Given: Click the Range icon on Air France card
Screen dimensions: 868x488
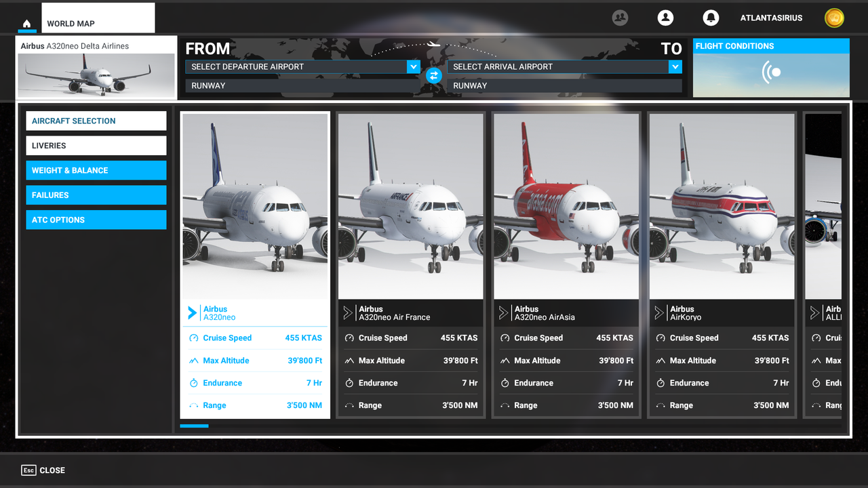Looking at the screenshot, I should (350, 405).
